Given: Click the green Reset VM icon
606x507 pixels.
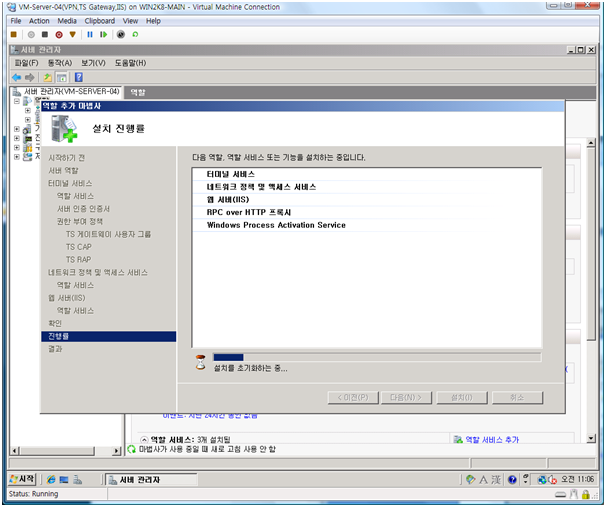Looking at the screenshot, I should (x=104, y=34).
